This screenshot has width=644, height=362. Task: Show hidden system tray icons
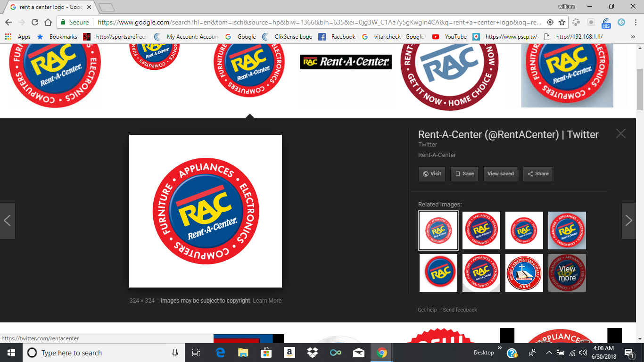(549, 353)
